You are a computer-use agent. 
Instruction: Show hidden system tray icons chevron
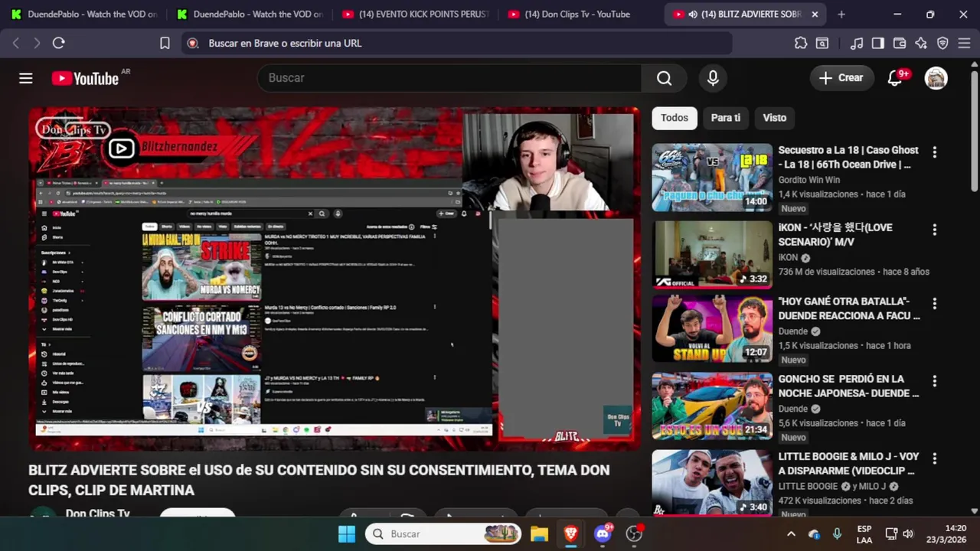tap(791, 534)
